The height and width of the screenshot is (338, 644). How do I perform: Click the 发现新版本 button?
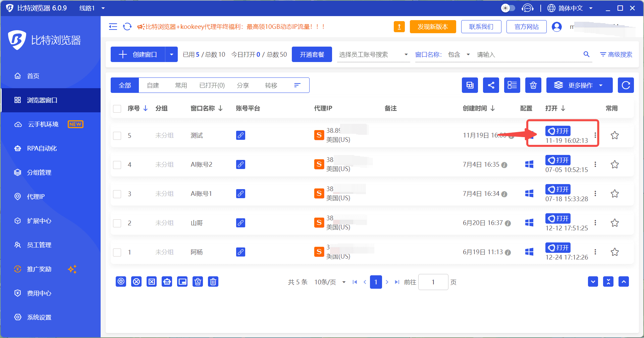pos(433,26)
